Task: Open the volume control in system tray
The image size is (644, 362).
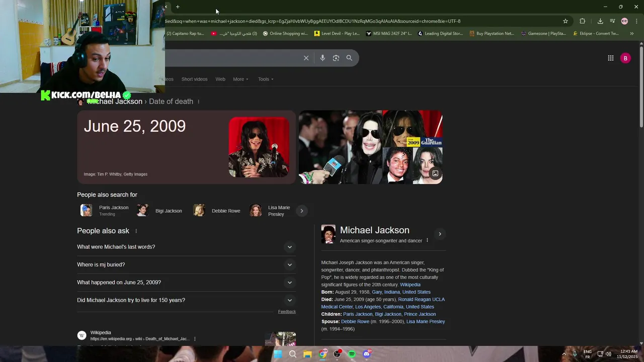Action: coord(608,354)
